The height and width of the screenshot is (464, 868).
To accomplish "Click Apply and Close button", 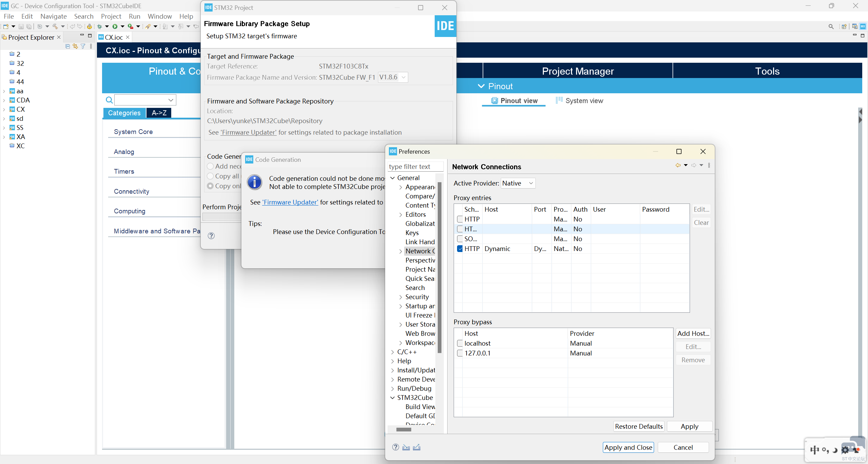I will [x=628, y=447].
